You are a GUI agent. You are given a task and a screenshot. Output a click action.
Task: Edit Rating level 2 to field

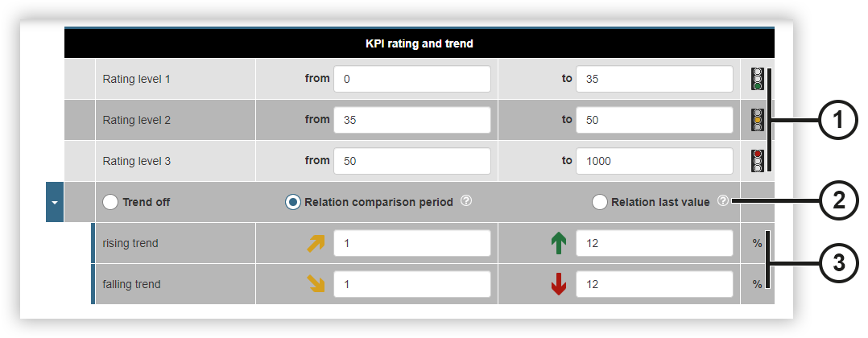tap(655, 120)
